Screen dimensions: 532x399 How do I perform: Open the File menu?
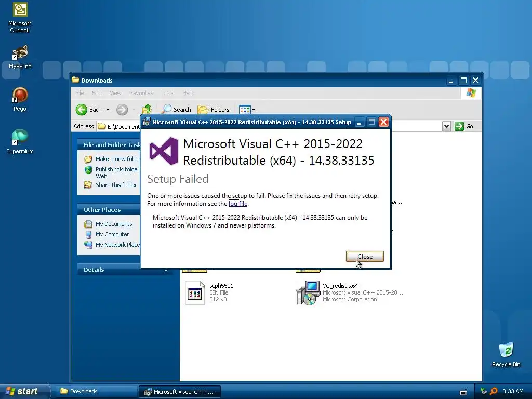point(79,93)
